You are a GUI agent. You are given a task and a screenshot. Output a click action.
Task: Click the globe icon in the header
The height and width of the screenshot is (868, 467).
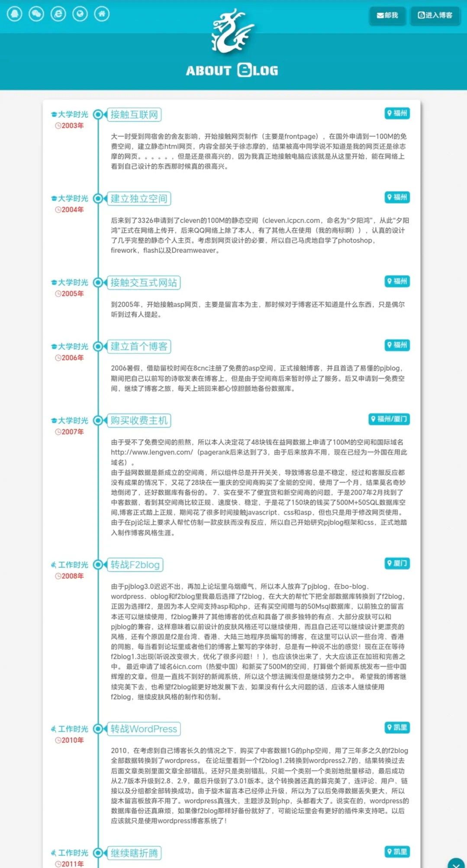point(80,14)
